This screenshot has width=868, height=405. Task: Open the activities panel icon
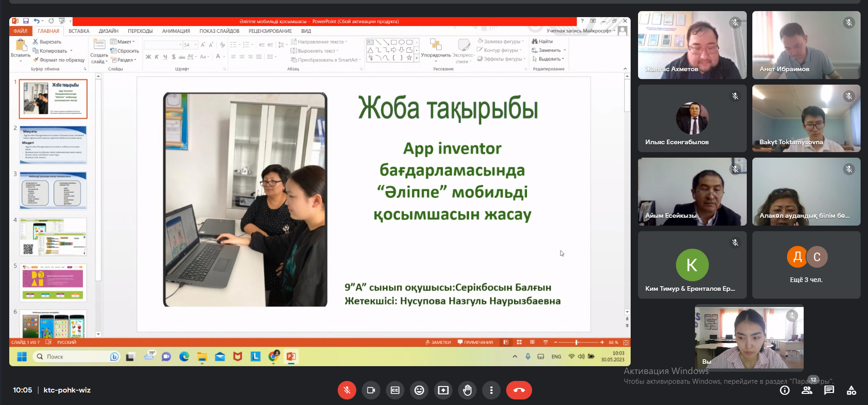(x=851, y=390)
